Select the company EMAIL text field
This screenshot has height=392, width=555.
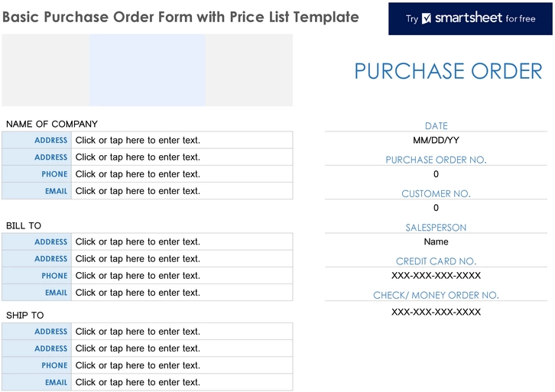point(181,191)
